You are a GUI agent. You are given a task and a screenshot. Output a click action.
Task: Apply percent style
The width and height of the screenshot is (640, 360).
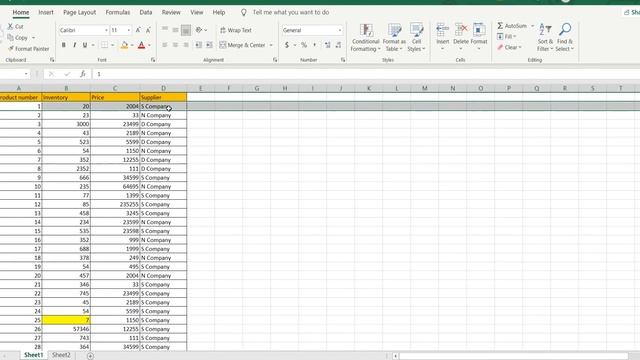pyautogui.click(x=304, y=45)
